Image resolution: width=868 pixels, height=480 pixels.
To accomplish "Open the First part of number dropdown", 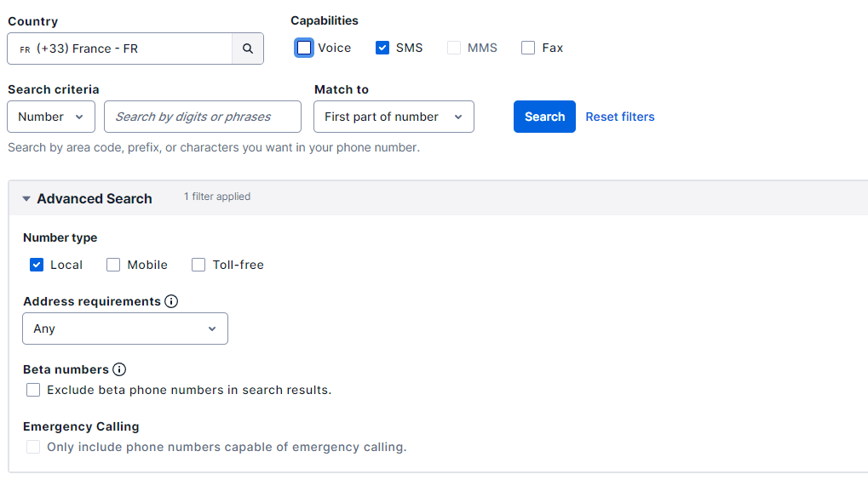I will point(394,117).
